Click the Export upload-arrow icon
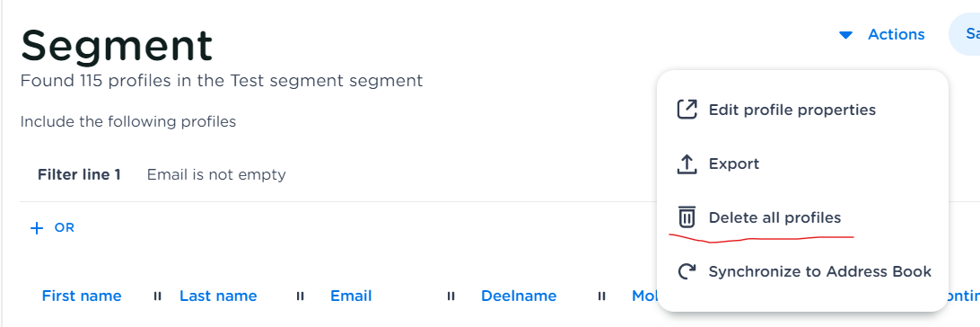 687,163
